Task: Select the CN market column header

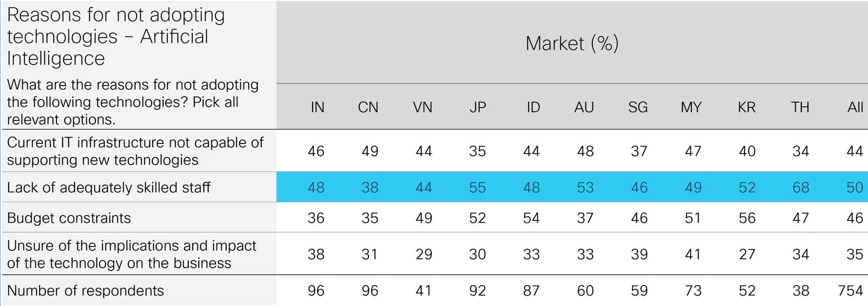Action: (x=368, y=107)
